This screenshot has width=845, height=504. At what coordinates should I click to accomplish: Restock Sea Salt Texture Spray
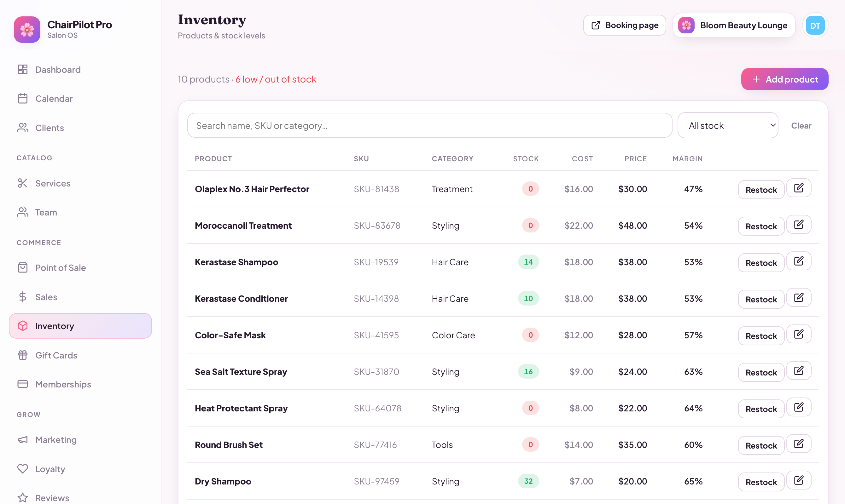tap(761, 372)
